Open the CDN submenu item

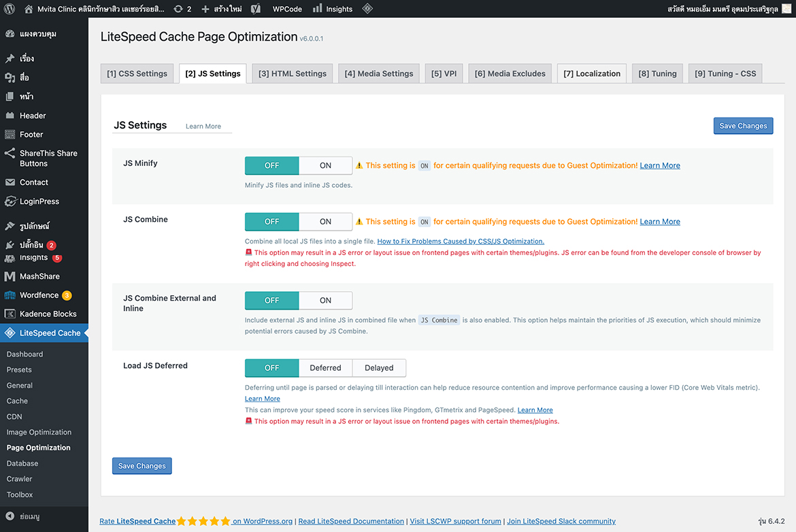[x=14, y=417]
